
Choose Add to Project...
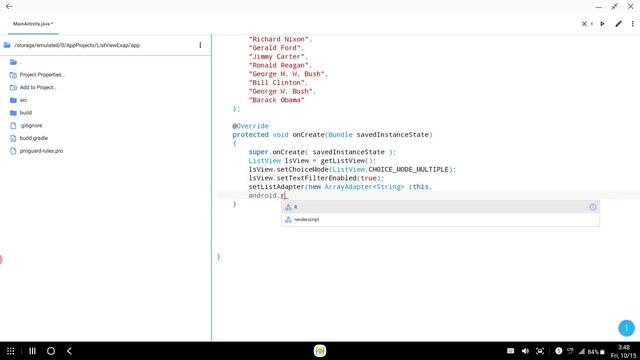pyautogui.click(x=38, y=87)
